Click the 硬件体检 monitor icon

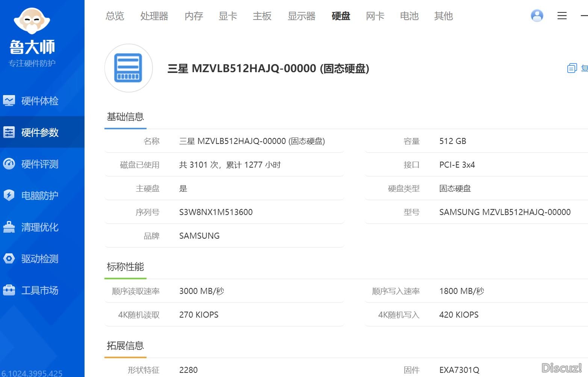click(9, 101)
